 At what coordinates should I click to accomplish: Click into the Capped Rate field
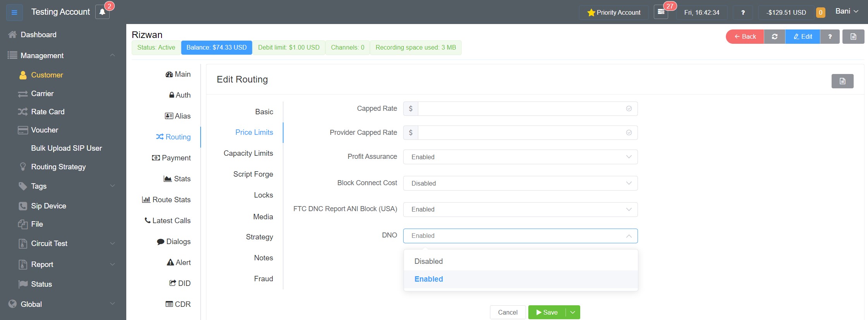click(x=521, y=109)
